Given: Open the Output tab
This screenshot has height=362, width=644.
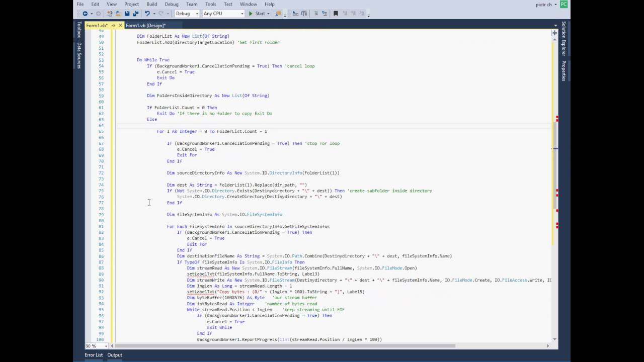Looking at the screenshot, I should [x=115, y=355].
